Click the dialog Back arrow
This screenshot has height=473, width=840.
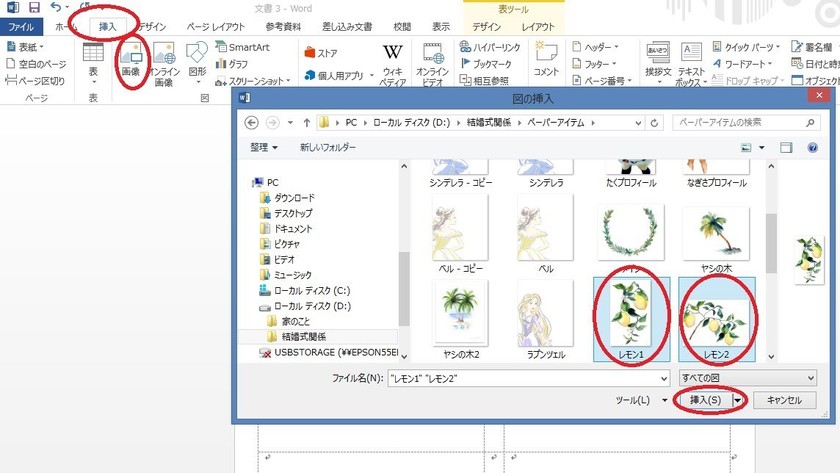point(251,123)
